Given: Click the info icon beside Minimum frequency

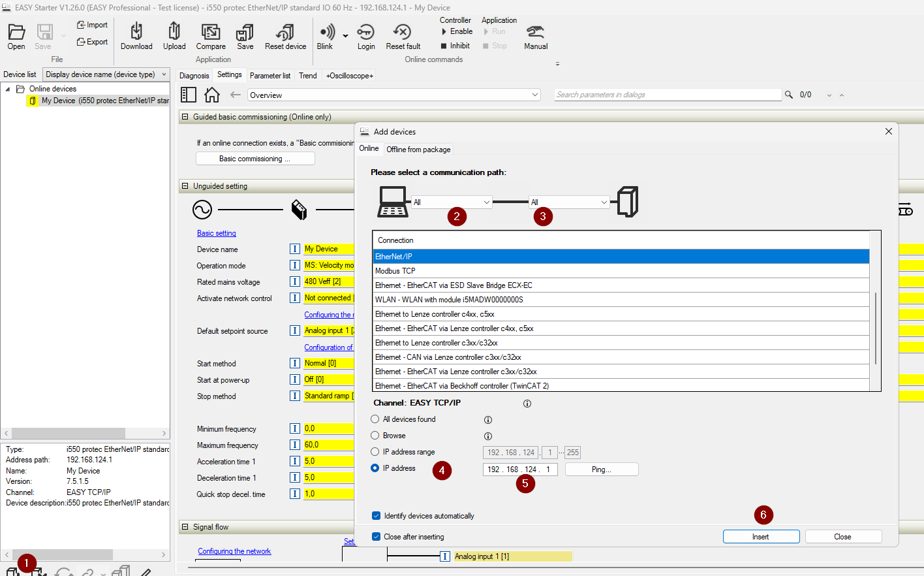Looking at the screenshot, I should (x=295, y=428).
